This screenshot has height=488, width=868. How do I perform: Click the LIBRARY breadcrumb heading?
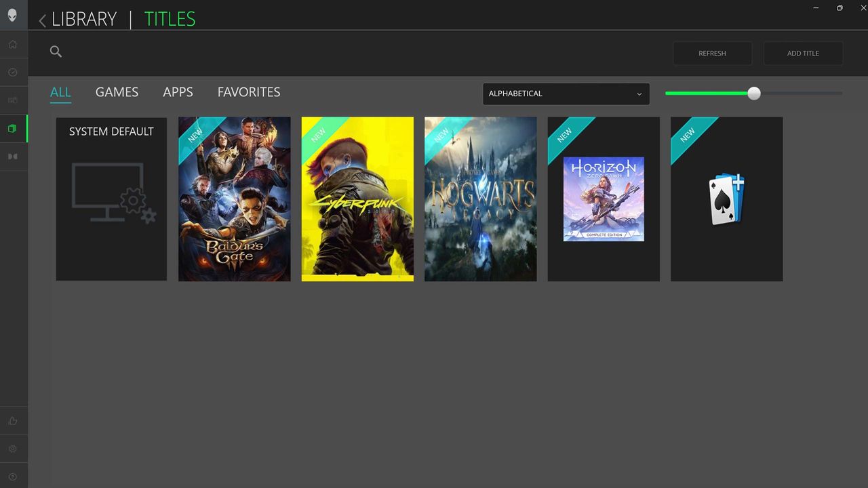pyautogui.click(x=84, y=19)
